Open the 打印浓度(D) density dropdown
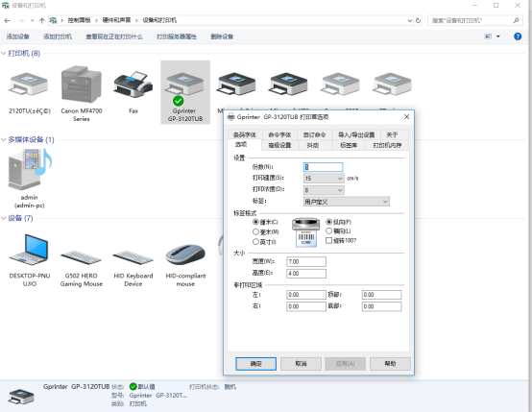This screenshot has width=532, height=412. (x=324, y=190)
